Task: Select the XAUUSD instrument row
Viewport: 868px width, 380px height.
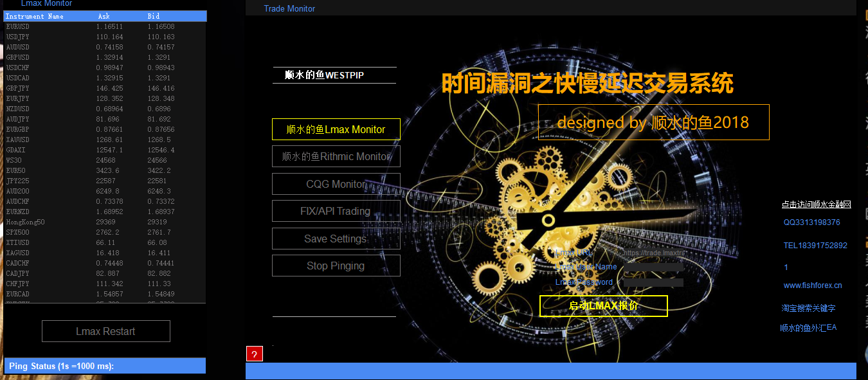Action: click(x=105, y=140)
